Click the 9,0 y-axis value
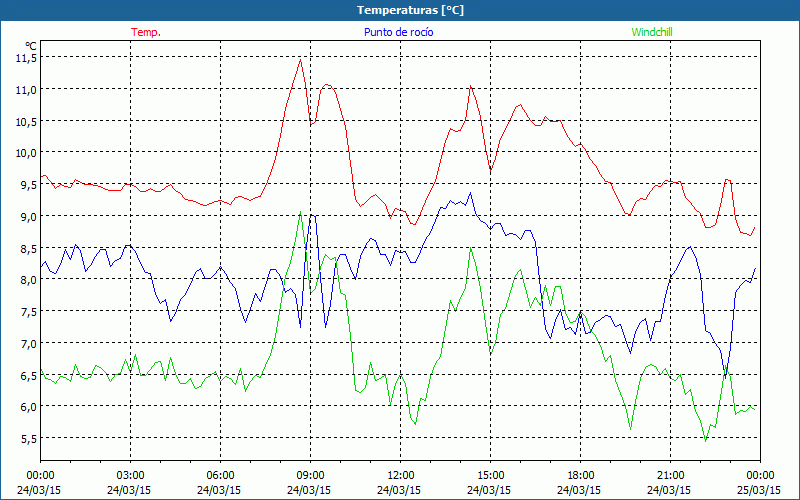The width and height of the screenshot is (800, 500). click(x=29, y=216)
